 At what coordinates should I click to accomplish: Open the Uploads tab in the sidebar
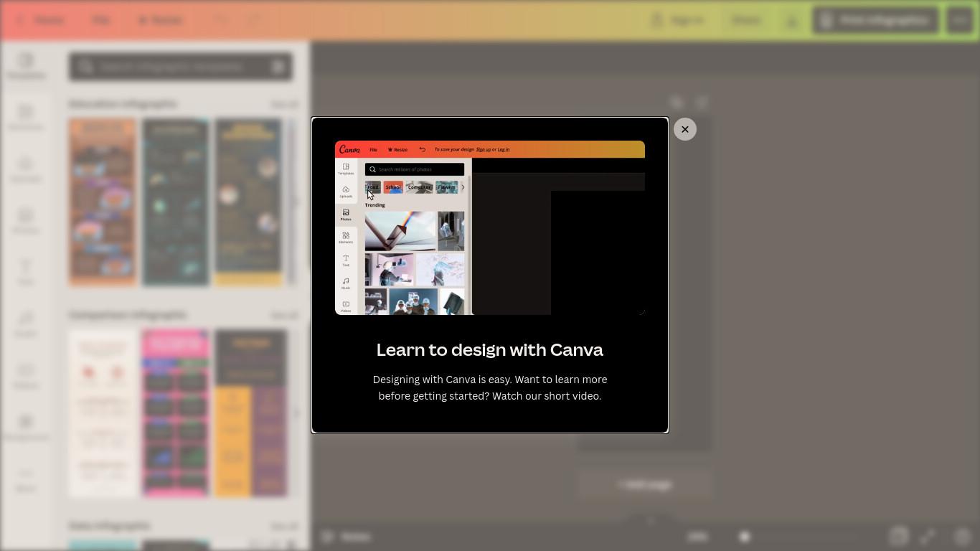tap(26, 169)
